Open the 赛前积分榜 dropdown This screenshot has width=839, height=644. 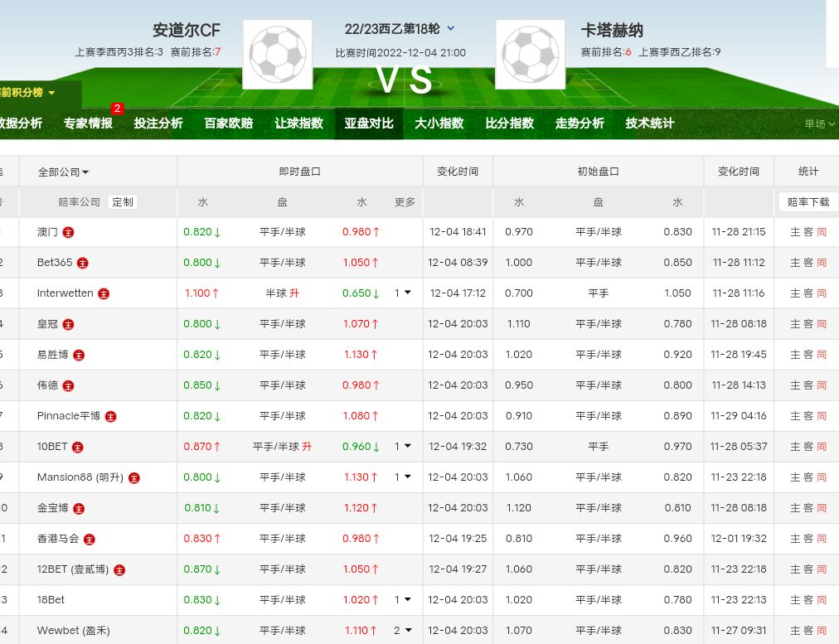tap(29, 93)
